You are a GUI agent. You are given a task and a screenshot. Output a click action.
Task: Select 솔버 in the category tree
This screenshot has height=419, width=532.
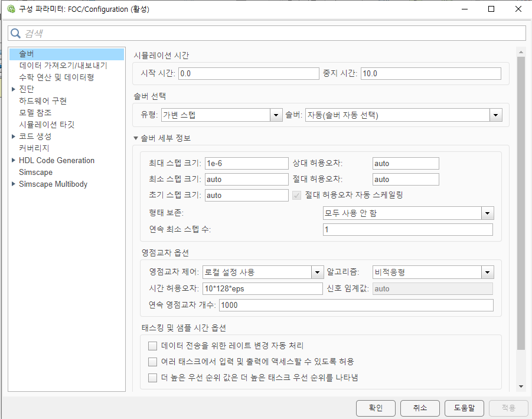pos(67,54)
